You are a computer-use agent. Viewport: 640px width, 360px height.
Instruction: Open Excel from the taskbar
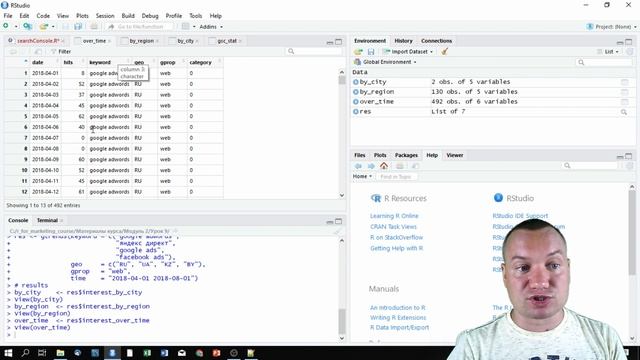(147, 353)
